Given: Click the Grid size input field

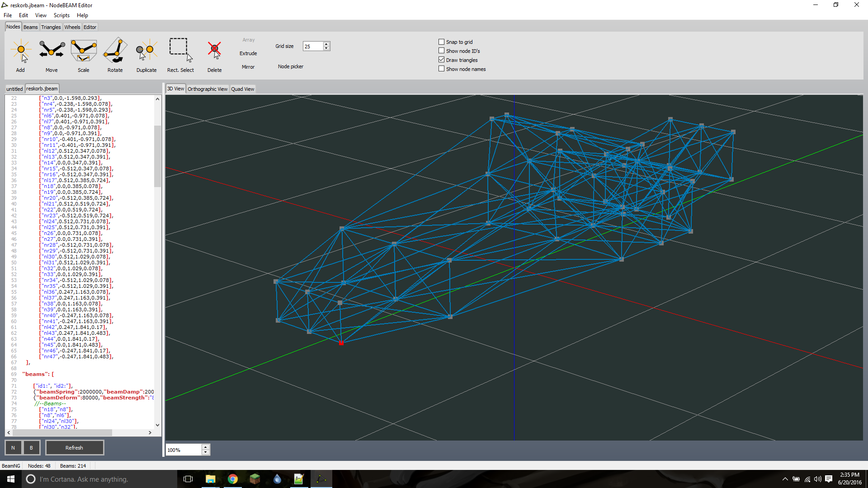Looking at the screenshot, I should click(x=313, y=46).
